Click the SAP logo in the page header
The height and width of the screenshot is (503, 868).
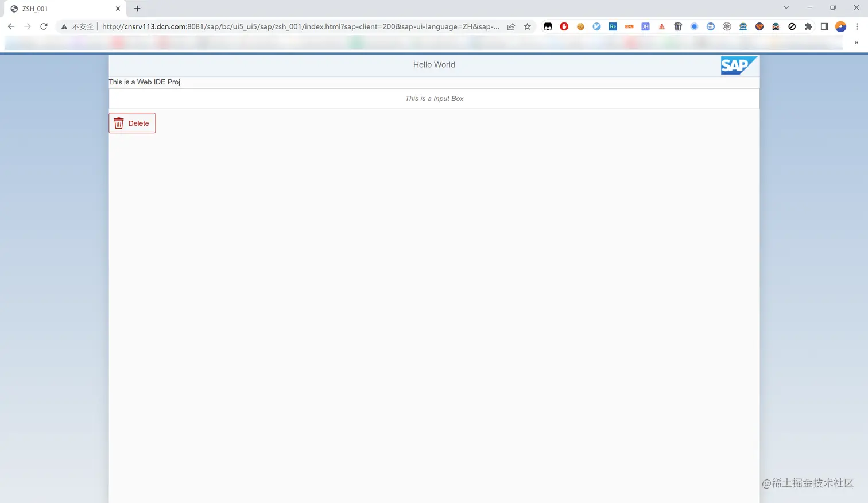coord(739,65)
